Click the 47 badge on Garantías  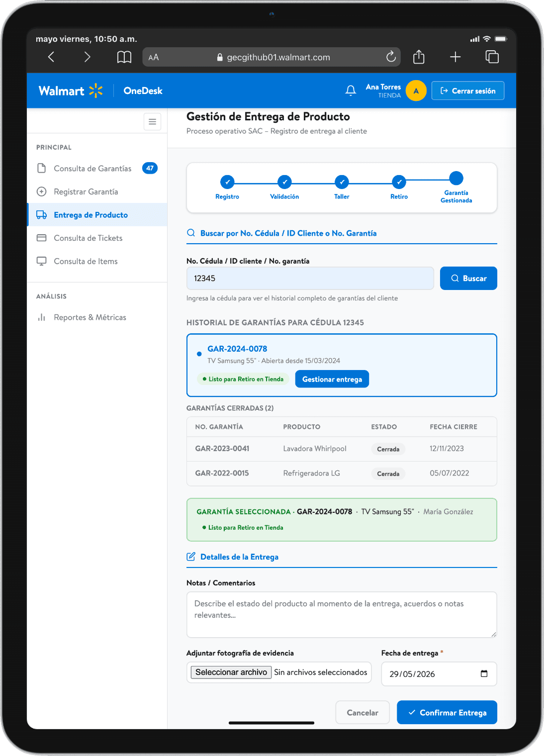pyautogui.click(x=150, y=168)
